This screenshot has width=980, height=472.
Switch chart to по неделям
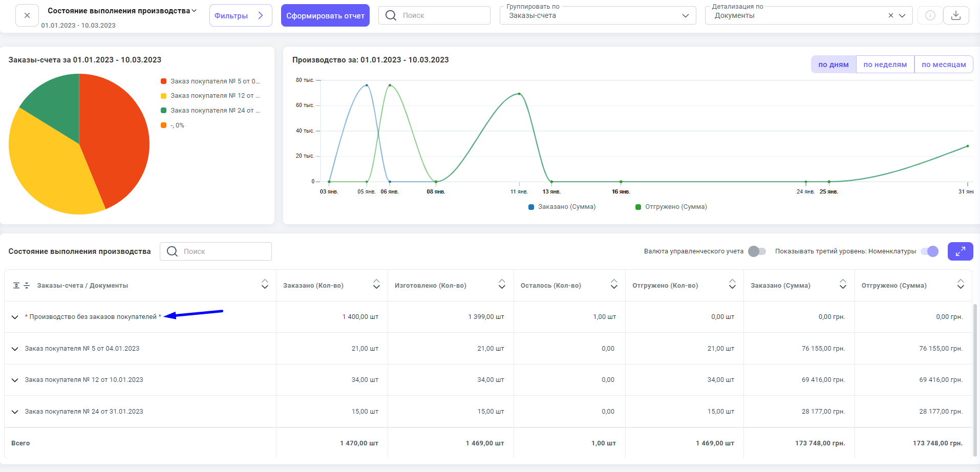(x=885, y=65)
